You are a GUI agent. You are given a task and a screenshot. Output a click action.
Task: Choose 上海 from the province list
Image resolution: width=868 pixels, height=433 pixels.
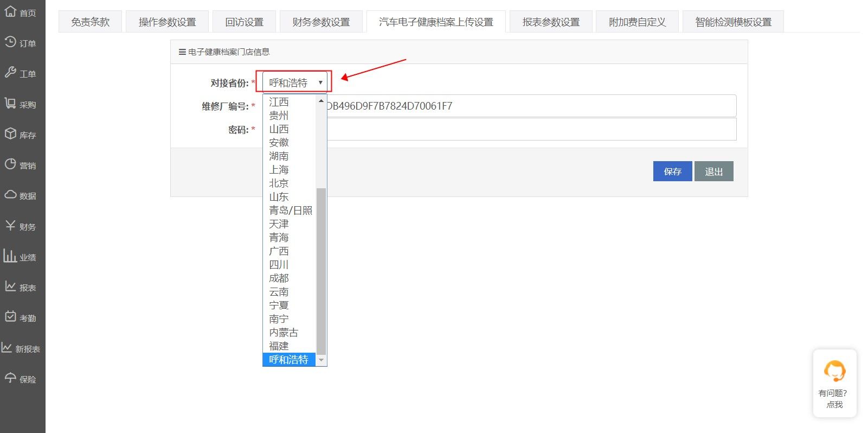(289, 170)
